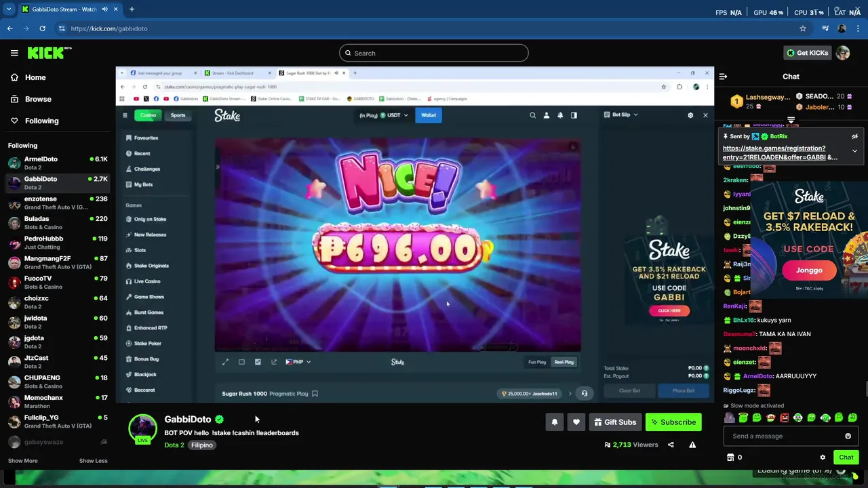Click Stake search magnifier icon
Viewport: 868px width, 488px height.
[x=532, y=115]
